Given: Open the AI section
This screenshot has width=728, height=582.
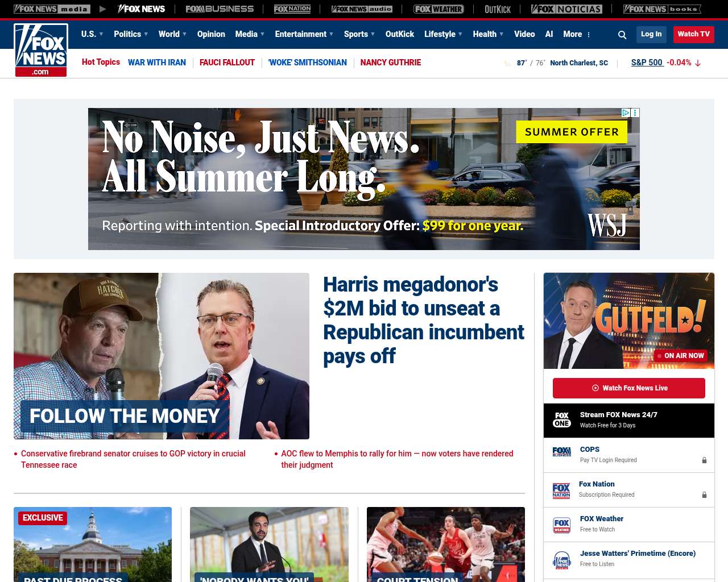Looking at the screenshot, I should [549, 34].
